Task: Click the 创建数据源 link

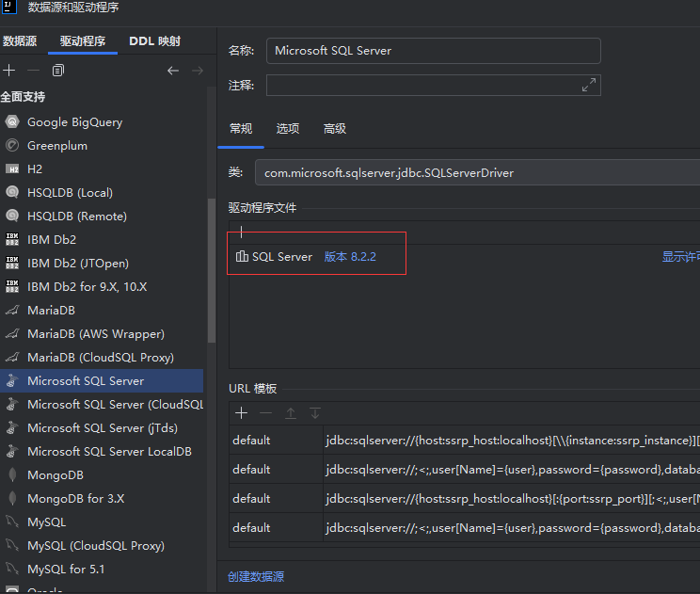Action: click(x=256, y=576)
